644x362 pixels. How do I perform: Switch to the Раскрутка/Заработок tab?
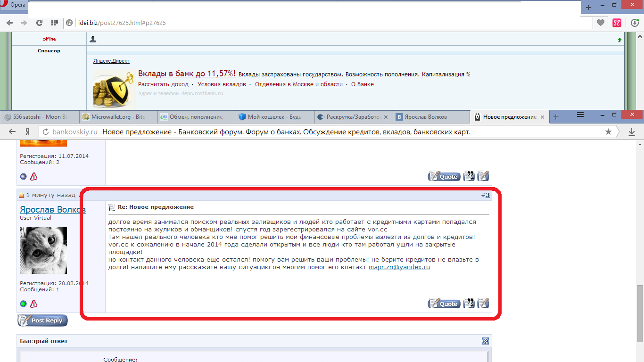click(353, 117)
